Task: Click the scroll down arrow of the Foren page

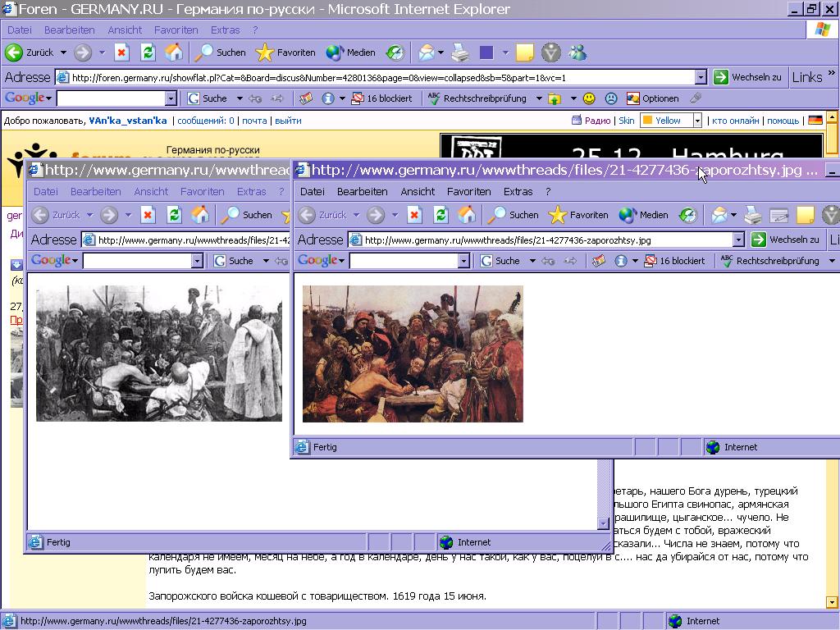Action: point(832,602)
